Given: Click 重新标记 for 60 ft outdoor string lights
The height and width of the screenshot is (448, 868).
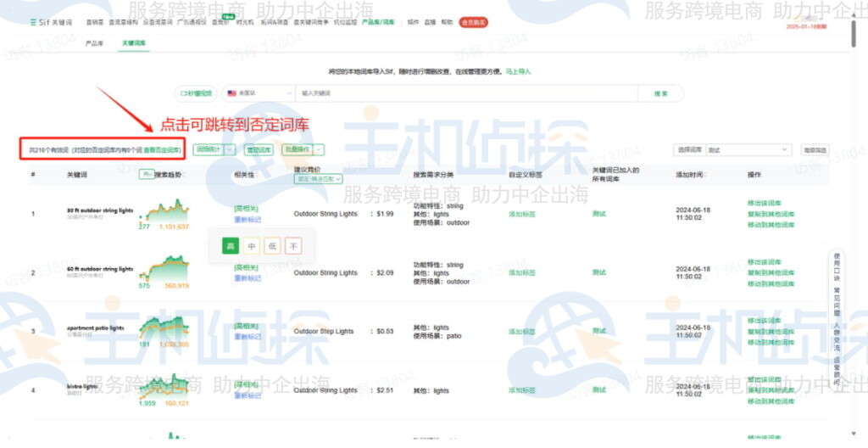Looking at the screenshot, I should [x=247, y=279].
